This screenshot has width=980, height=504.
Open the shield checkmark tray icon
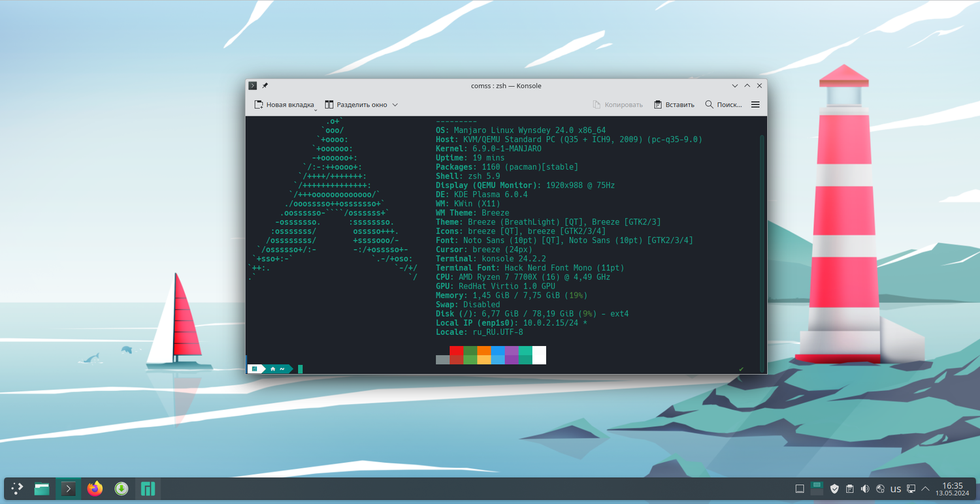click(x=834, y=488)
